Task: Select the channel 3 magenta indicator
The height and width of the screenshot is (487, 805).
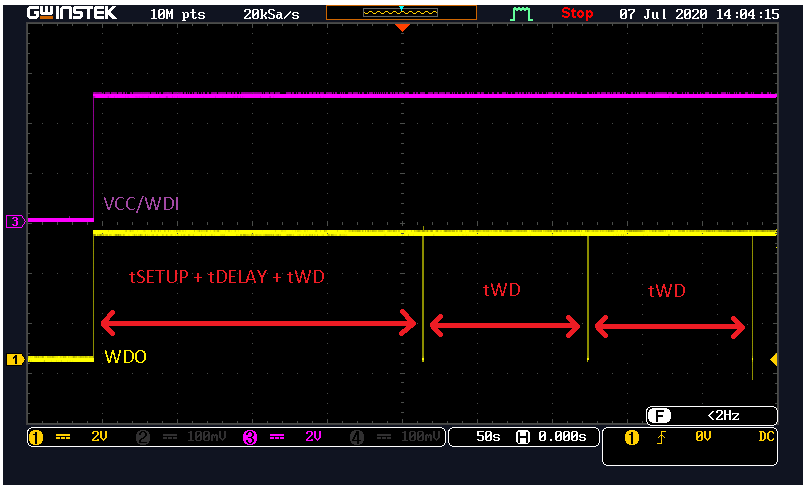Action: 250,437
